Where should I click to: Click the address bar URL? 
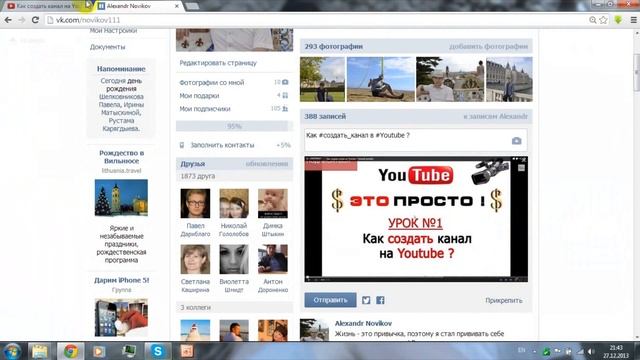88,20
